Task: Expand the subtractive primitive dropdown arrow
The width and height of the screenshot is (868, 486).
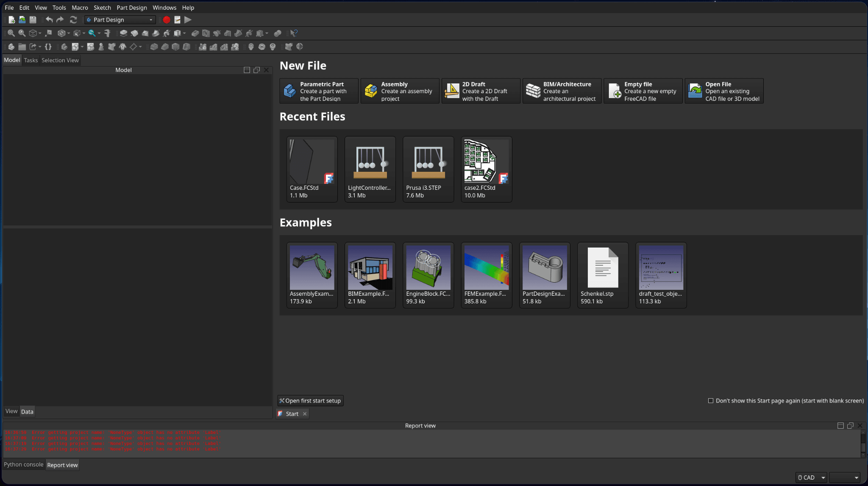Action: pyautogui.click(x=267, y=33)
